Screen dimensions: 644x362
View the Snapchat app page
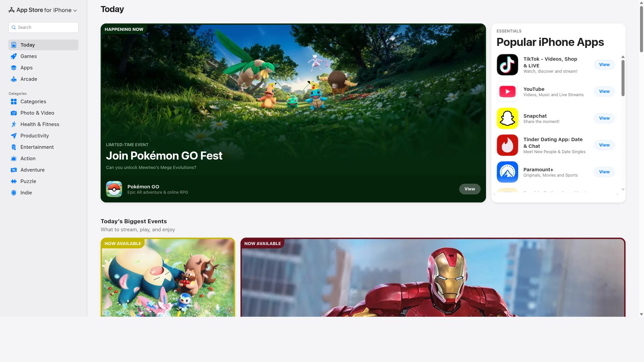coord(604,118)
